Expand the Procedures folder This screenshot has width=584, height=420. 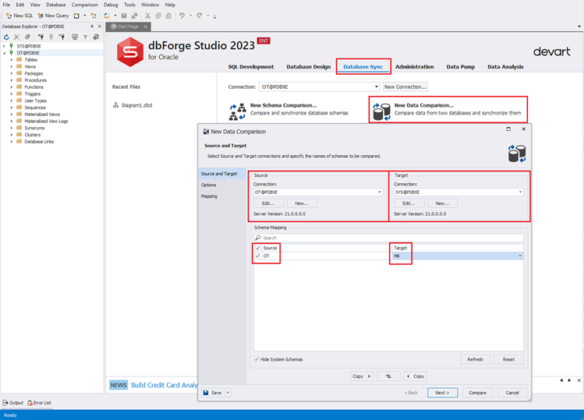click(x=12, y=80)
